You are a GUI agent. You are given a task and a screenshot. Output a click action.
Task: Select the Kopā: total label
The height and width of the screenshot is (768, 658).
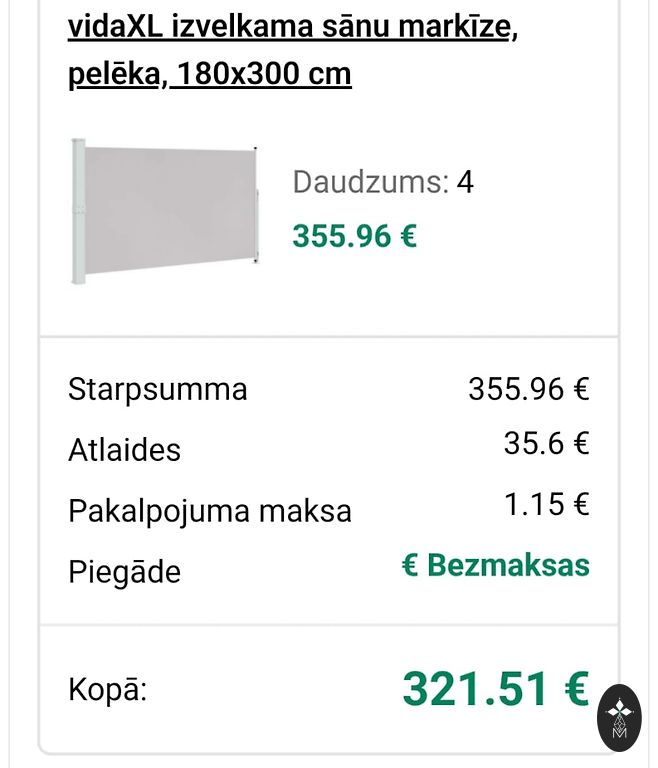(107, 689)
